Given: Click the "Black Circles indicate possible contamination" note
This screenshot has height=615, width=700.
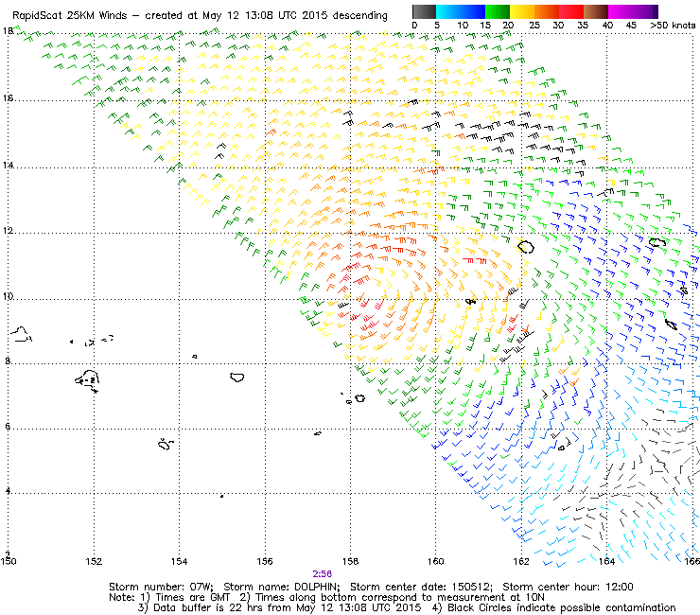Looking at the screenshot, I should pos(562,607).
